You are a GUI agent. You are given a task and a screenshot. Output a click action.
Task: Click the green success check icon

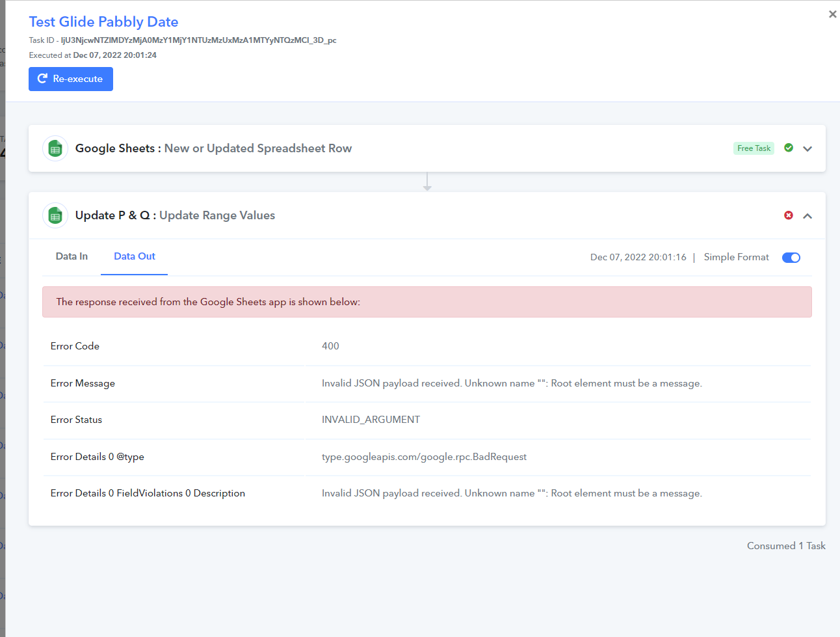789,148
